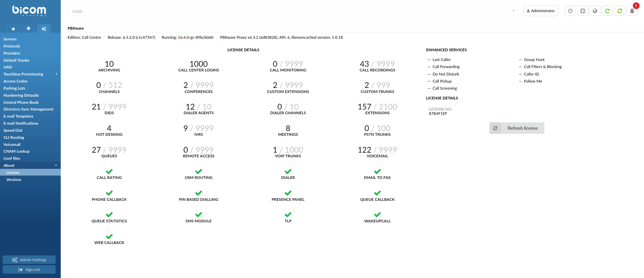Click the Extensions 157 / 2100 count
Screen dimensions: 644x278
(377, 107)
